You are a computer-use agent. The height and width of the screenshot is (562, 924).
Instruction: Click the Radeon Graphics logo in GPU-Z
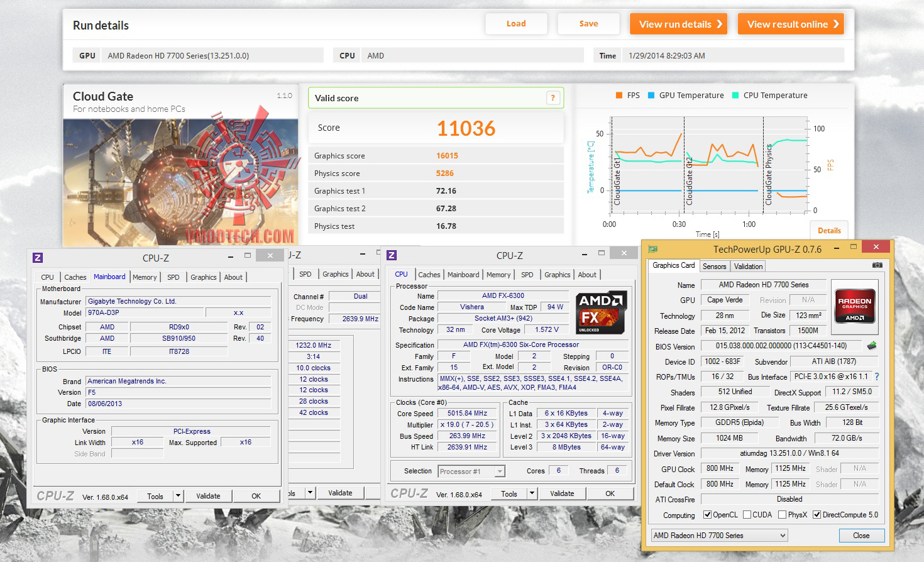[855, 306]
